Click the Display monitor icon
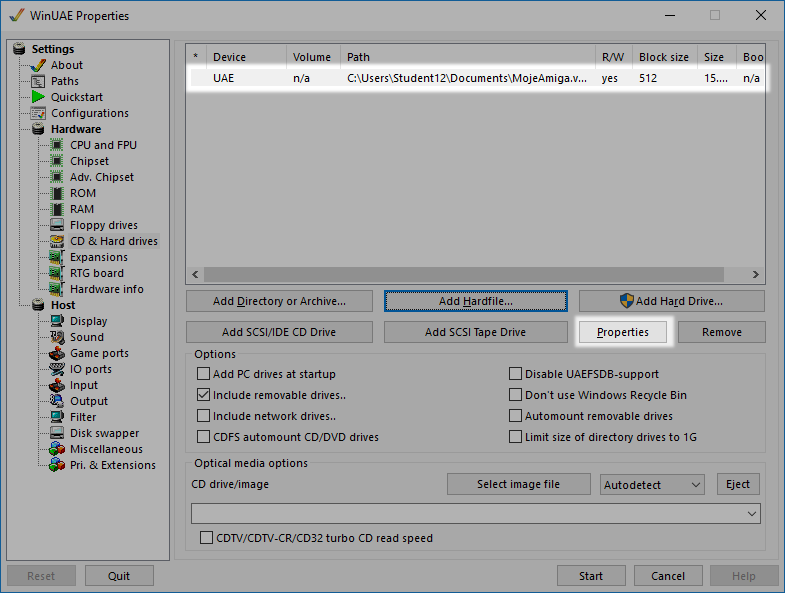The height and width of the screenshot is (593, 785). 57,321
